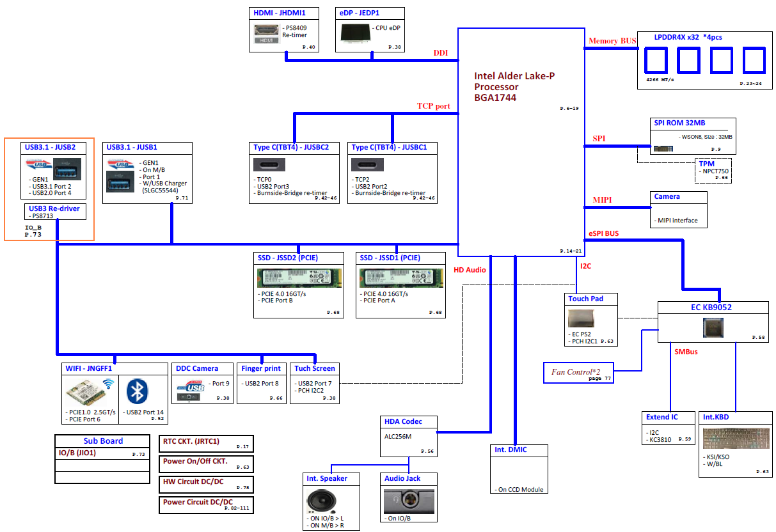
Task: Click the SSD module image in JSSD1
Action: [x=402, y=279]
